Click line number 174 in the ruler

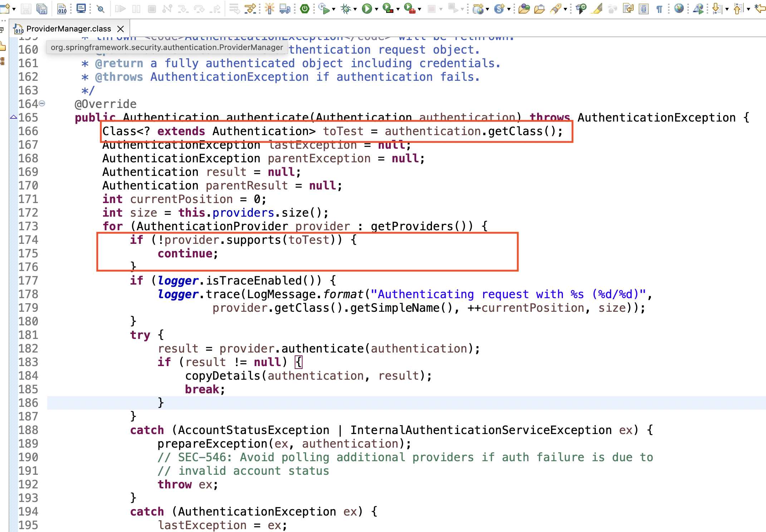[29, 240]
